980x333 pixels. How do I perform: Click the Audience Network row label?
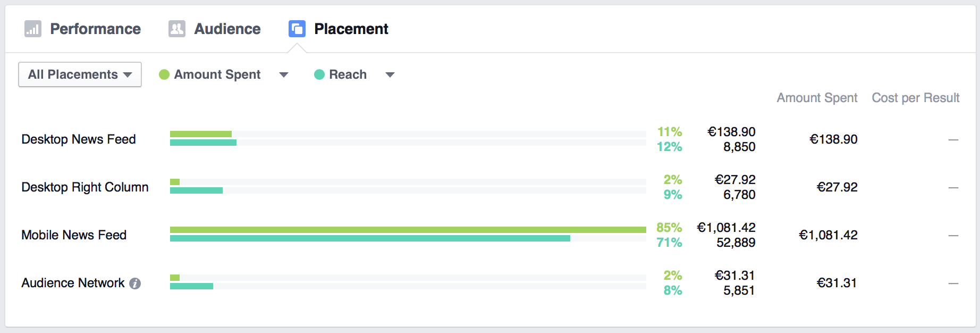click(x=73, y=283)
